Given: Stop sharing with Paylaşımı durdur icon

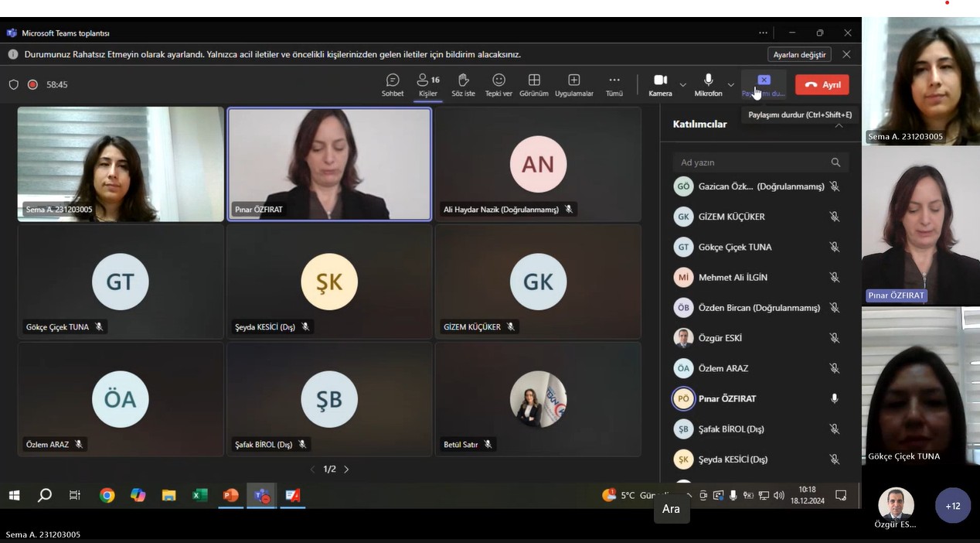Looking at the screenshot, I should point(764,80).
